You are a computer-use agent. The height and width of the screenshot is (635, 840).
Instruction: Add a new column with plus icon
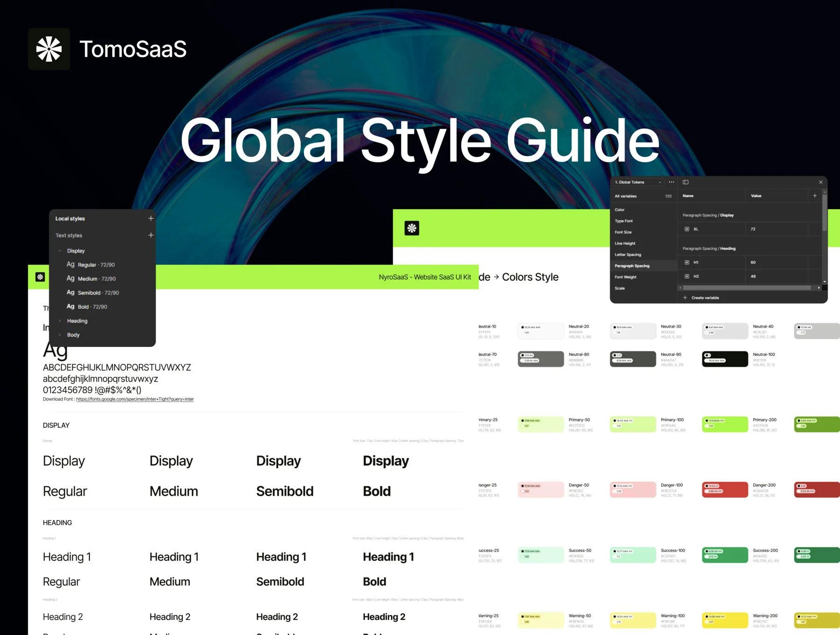[815, 196]
